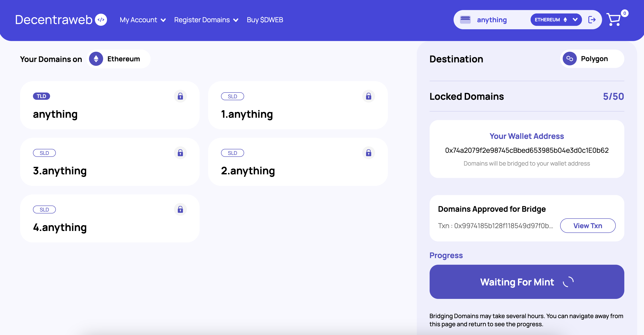Toggle lock on the 2.anything card
644x335 pixels.
point(368,153)
